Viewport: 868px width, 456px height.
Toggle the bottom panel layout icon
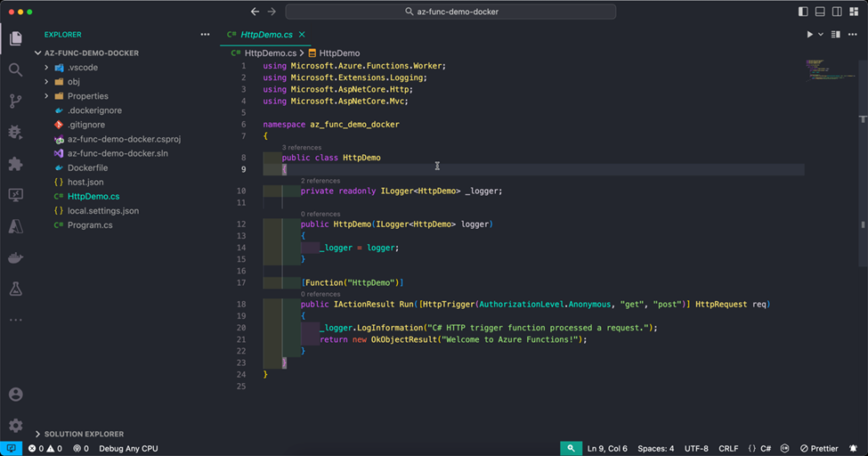coord(820,12)
